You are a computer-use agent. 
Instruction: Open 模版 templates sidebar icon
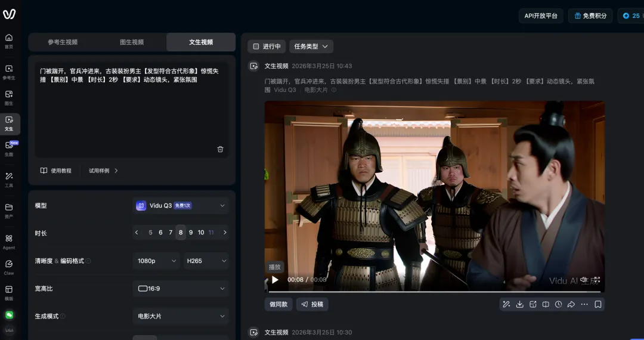8,293
